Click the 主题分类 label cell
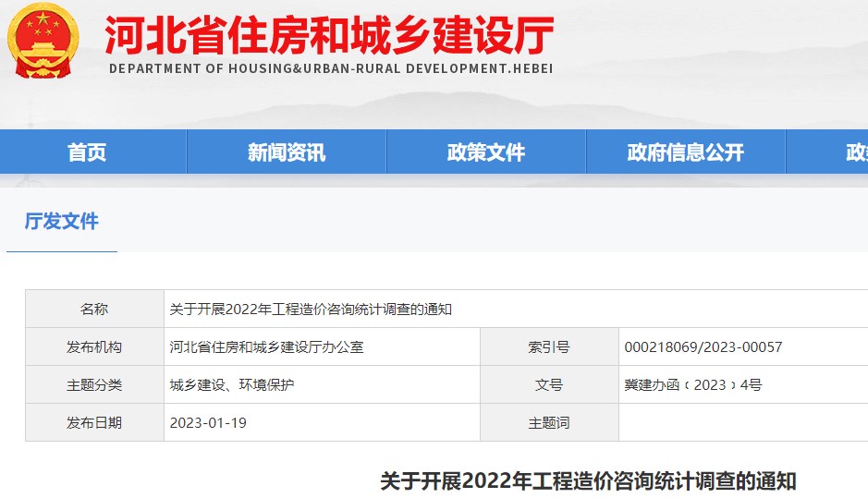 click(94, 385)
